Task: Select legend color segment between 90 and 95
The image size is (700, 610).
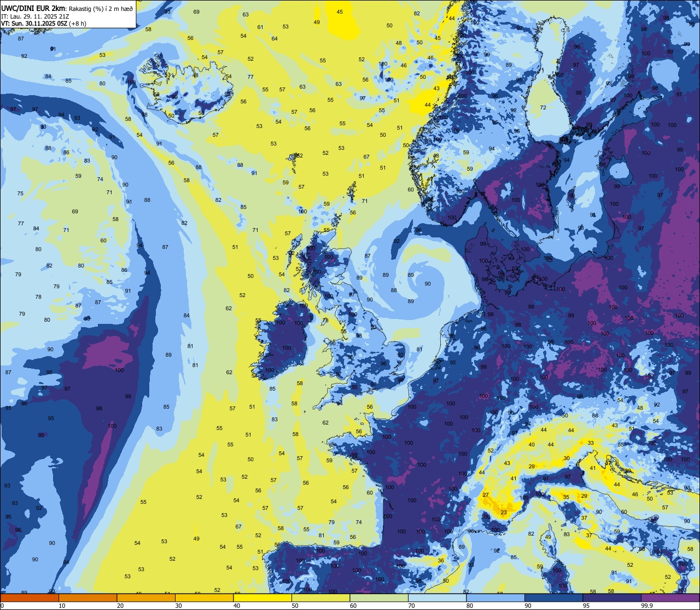Action: [553, 597]
